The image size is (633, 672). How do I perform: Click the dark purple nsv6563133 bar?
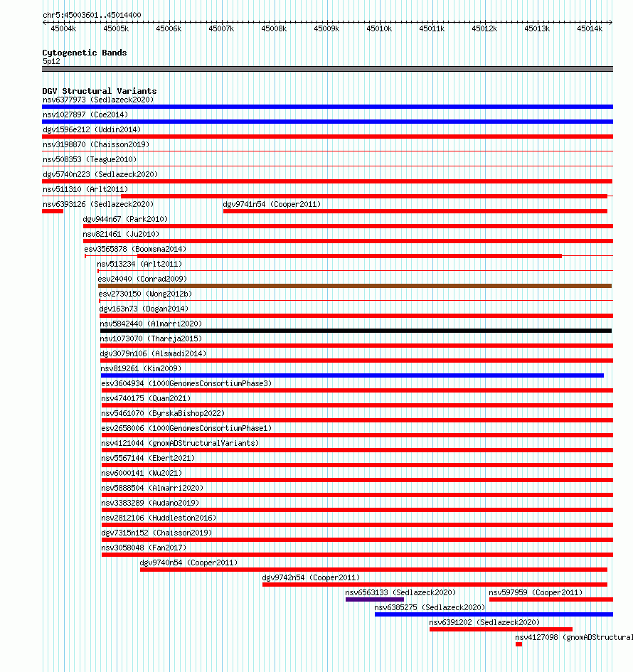375,599
